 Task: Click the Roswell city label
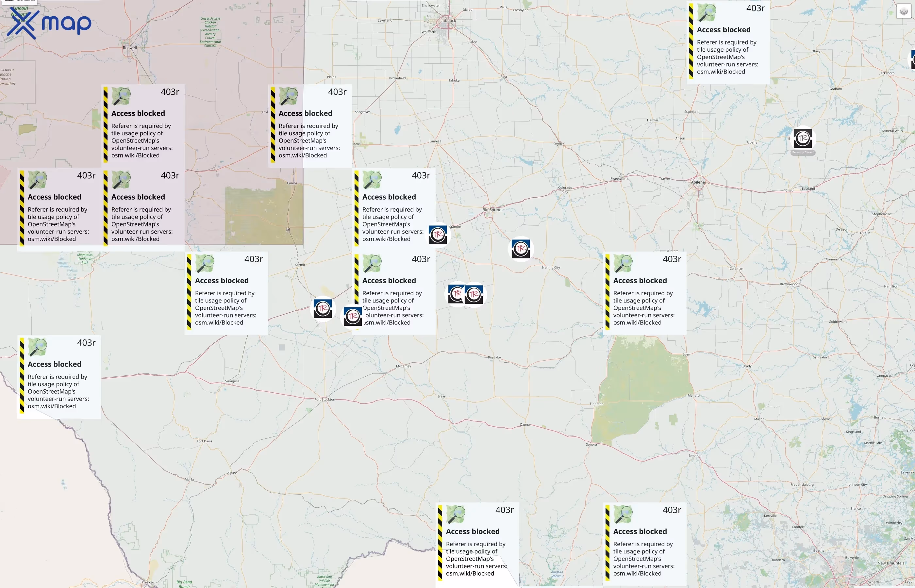coord(130,48)
